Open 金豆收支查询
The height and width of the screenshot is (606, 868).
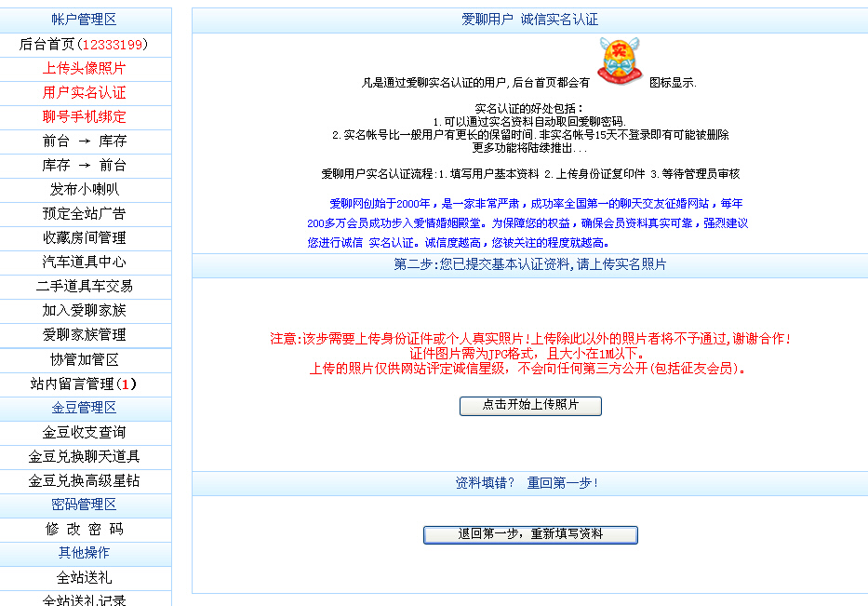(x=84, y=433)
